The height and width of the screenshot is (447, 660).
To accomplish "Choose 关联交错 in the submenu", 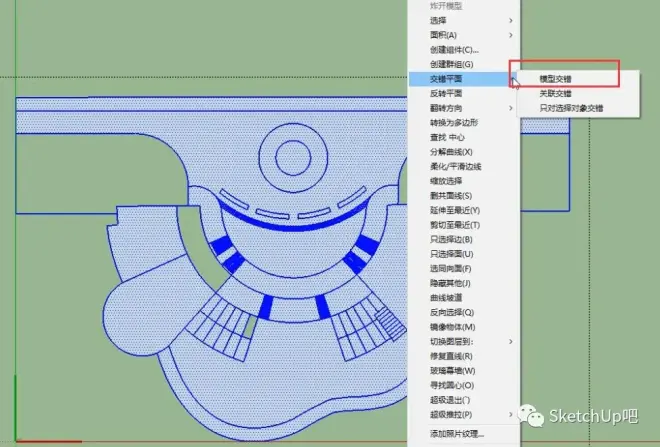I will point(578,93).
